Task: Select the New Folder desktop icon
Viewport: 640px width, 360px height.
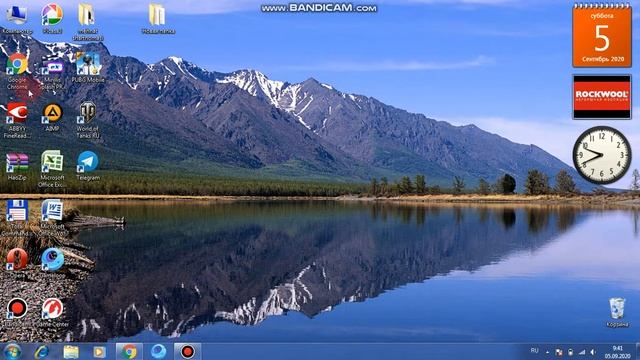Action: pyautogui.click(x=158, y=19)
